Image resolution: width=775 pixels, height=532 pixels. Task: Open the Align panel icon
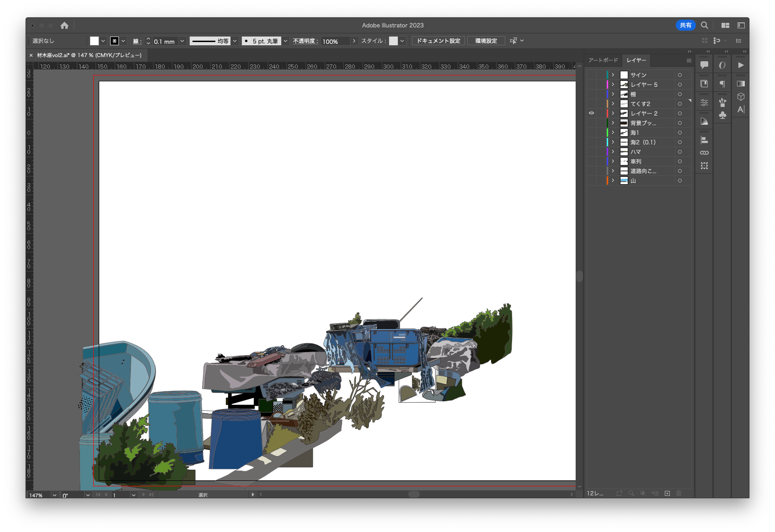point(704,140)
